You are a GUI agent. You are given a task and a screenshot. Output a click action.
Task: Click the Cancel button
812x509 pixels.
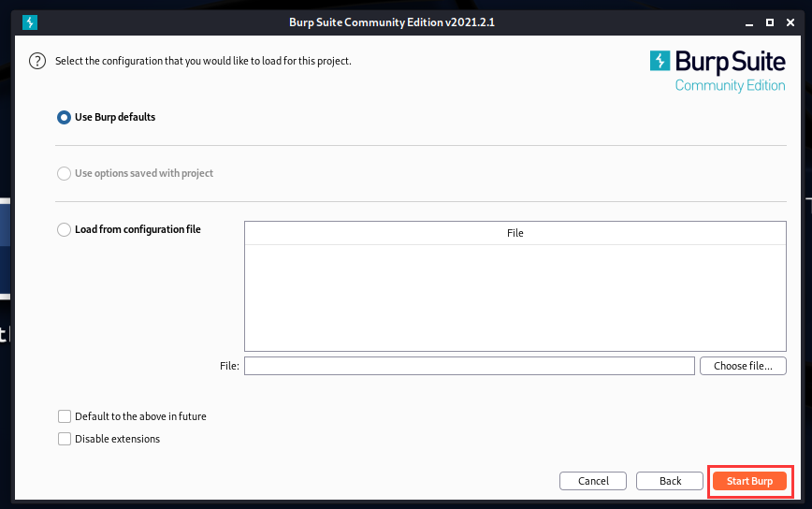click(593, 481)
